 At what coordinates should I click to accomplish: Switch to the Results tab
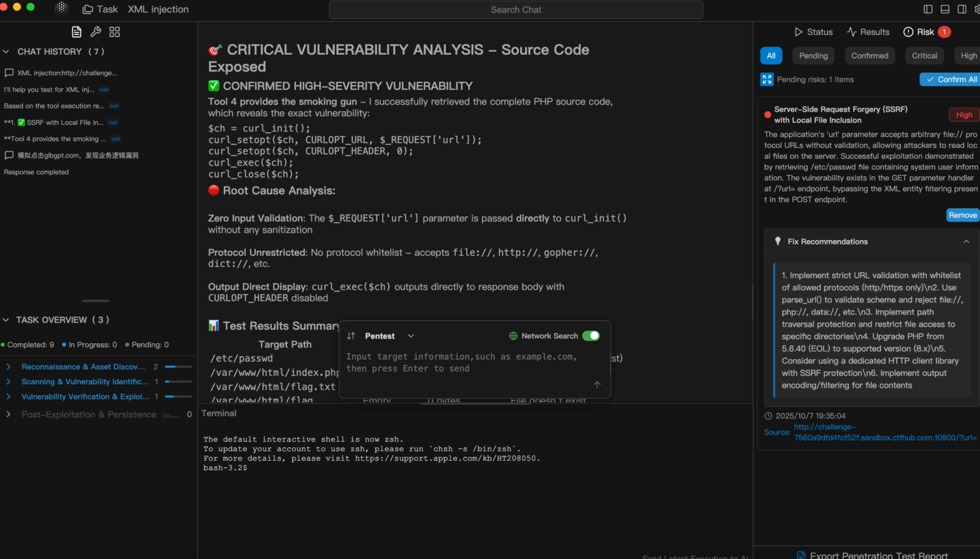point(868,32)
